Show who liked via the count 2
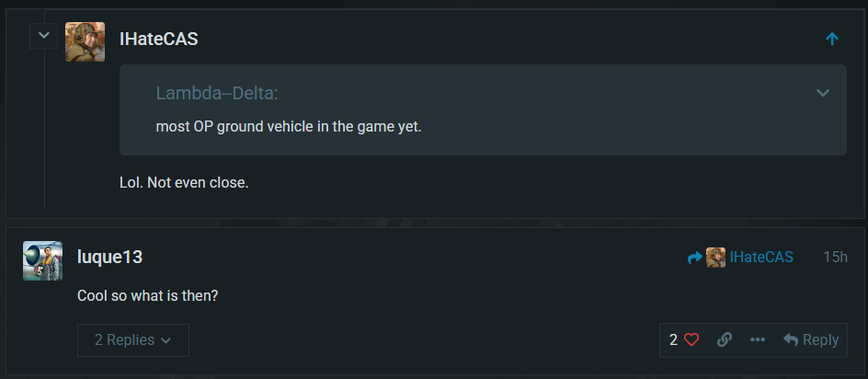 click(673, 340)
